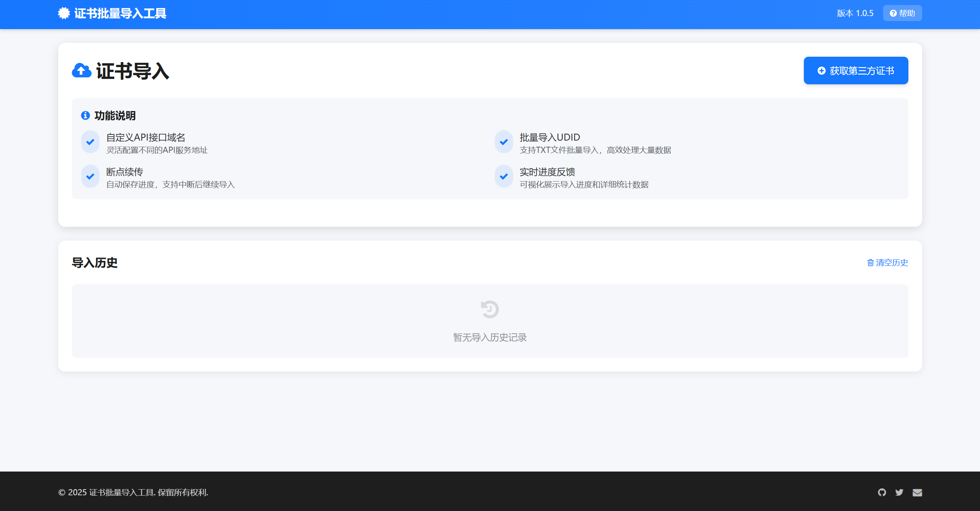Image resolution: width=980 pixels, height=511 pixels.
Task: Click the 导入历史 section heading
Action: pos(95,263)
